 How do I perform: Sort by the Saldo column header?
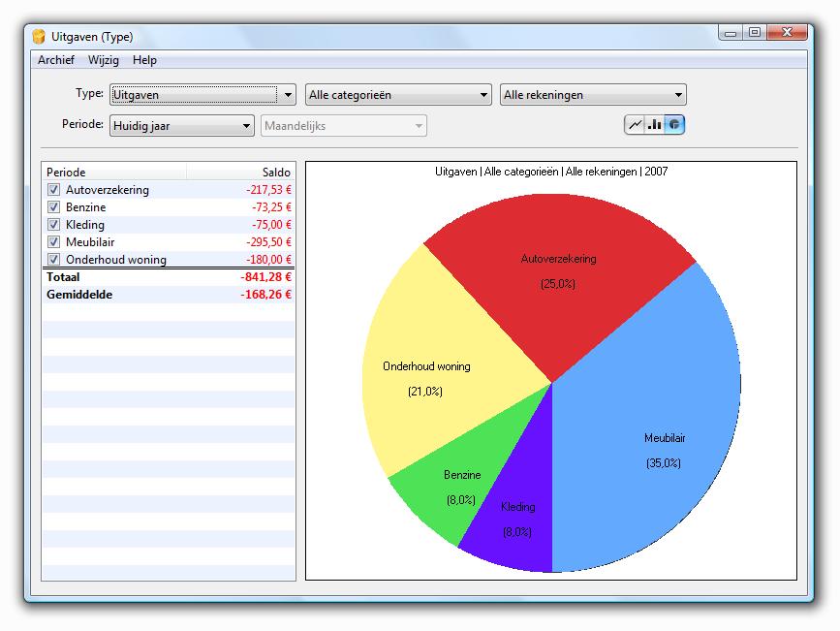tap(240, 172)
